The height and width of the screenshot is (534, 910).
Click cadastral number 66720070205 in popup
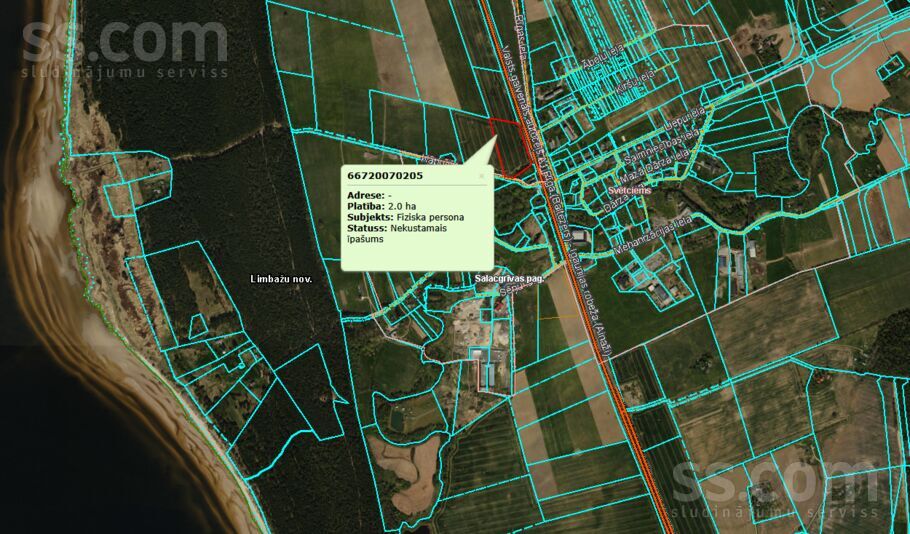(x=384, y=176)
